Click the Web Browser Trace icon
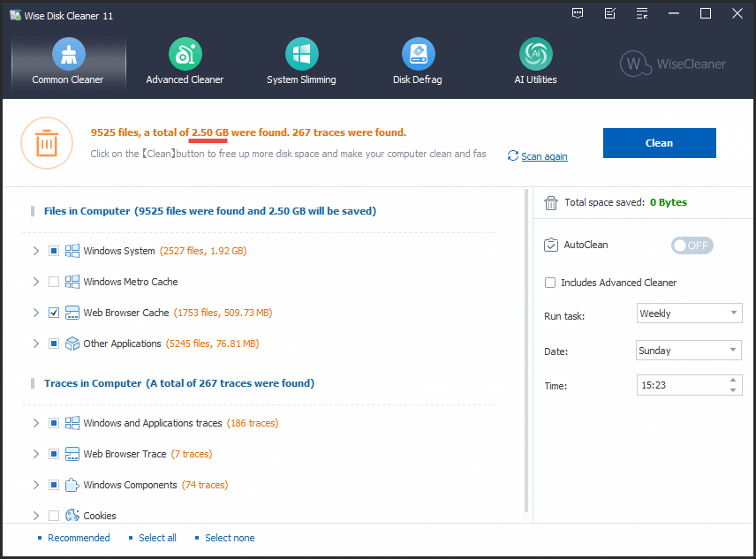The height and width of the screenshot is (559, 756). coord(72,454)
